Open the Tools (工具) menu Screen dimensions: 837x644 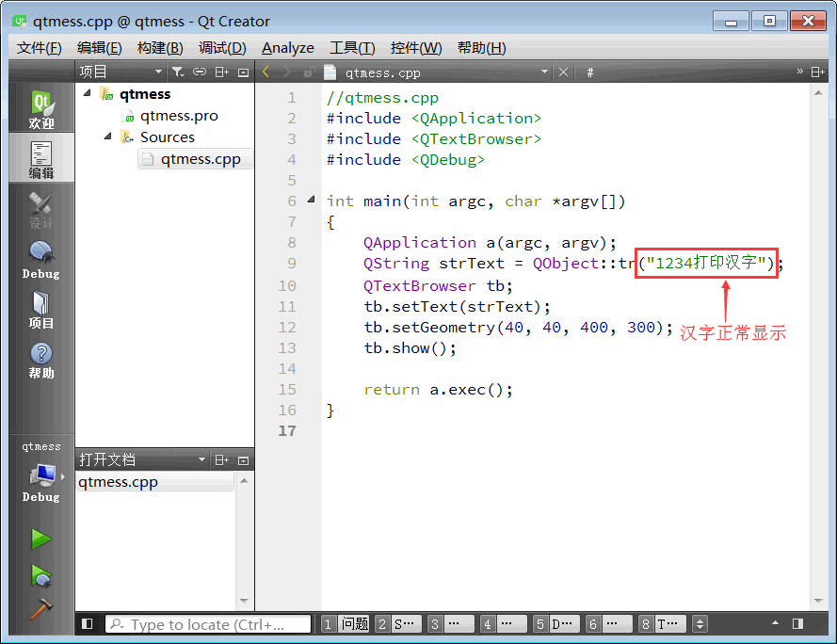[x=352, y=48]
